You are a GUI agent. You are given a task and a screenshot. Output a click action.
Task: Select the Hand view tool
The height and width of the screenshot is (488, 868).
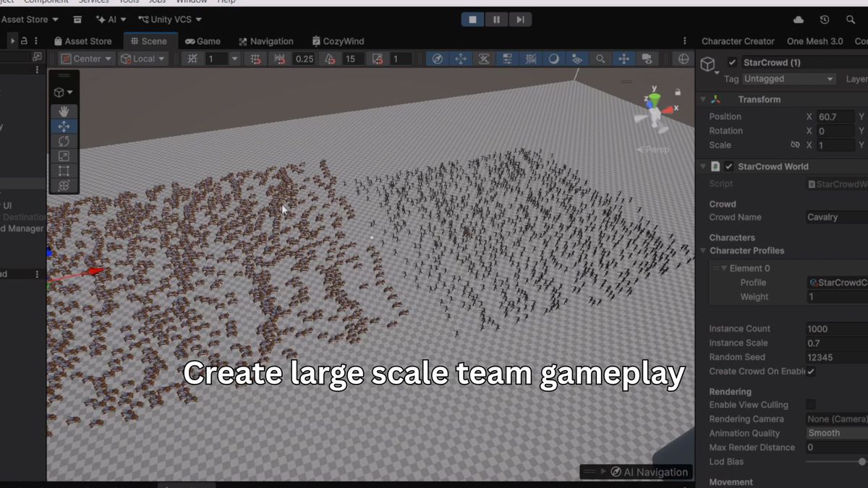pos(64,111)
